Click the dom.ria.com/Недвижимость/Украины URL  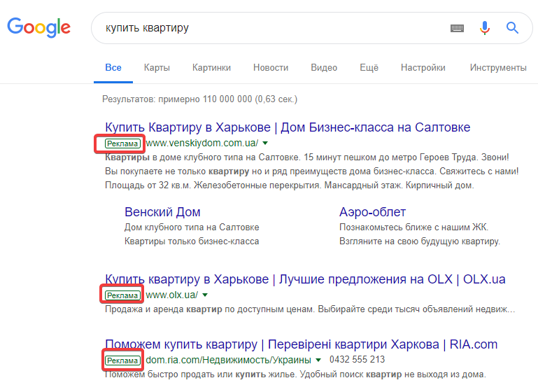pyautogui.click(x=229, y=360)
